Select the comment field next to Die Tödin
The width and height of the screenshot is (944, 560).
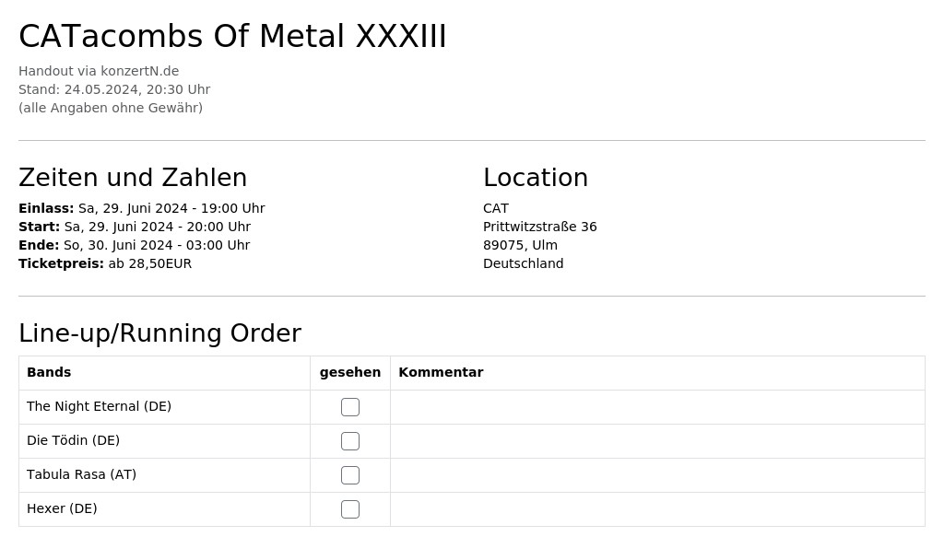(657, 441)
